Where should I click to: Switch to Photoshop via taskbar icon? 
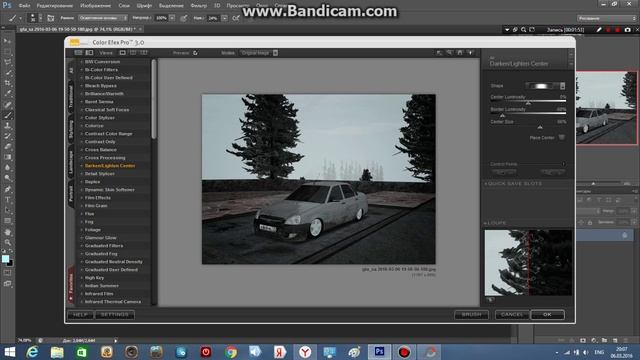click(379, 352)
